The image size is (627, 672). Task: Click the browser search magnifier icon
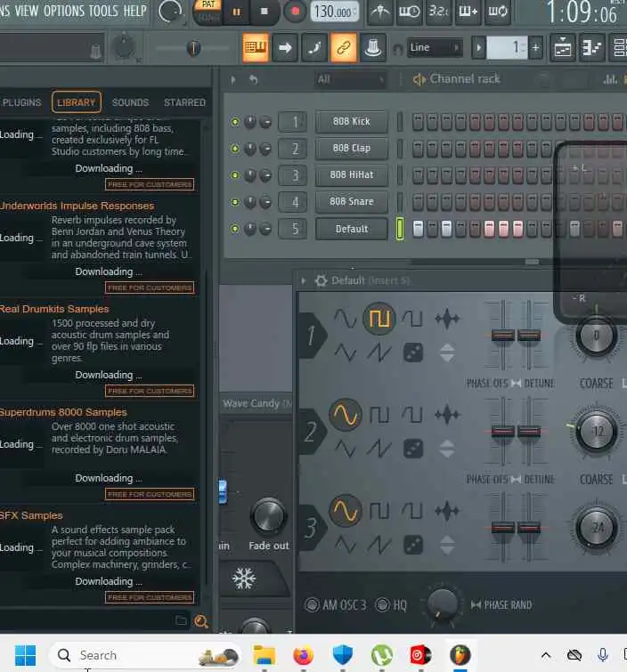[x=200, y=620]
